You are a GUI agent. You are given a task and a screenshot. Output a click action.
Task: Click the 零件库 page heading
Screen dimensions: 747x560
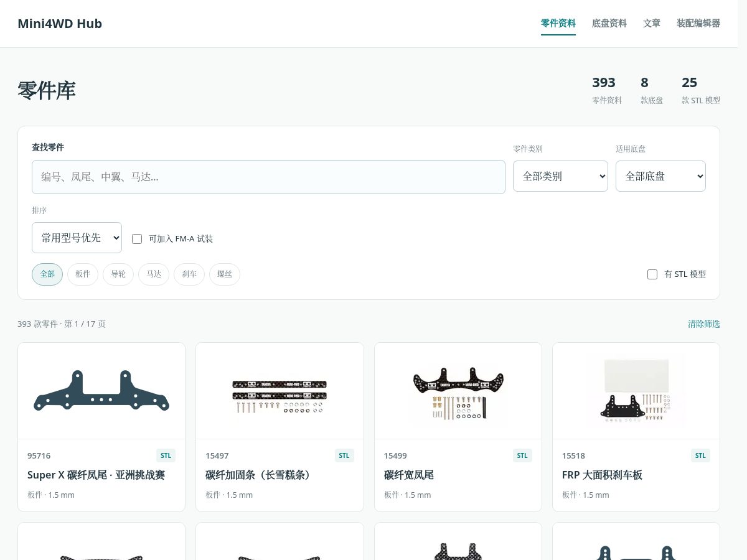click(47, 91)
